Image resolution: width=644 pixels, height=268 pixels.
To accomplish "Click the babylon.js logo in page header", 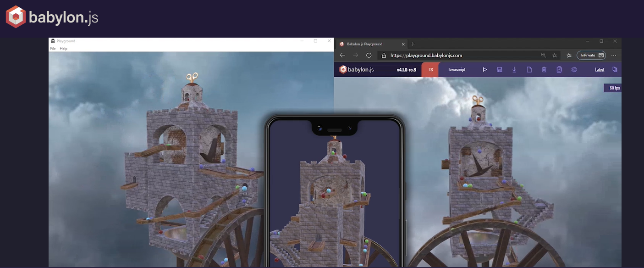I will click(x=52, y=17).
